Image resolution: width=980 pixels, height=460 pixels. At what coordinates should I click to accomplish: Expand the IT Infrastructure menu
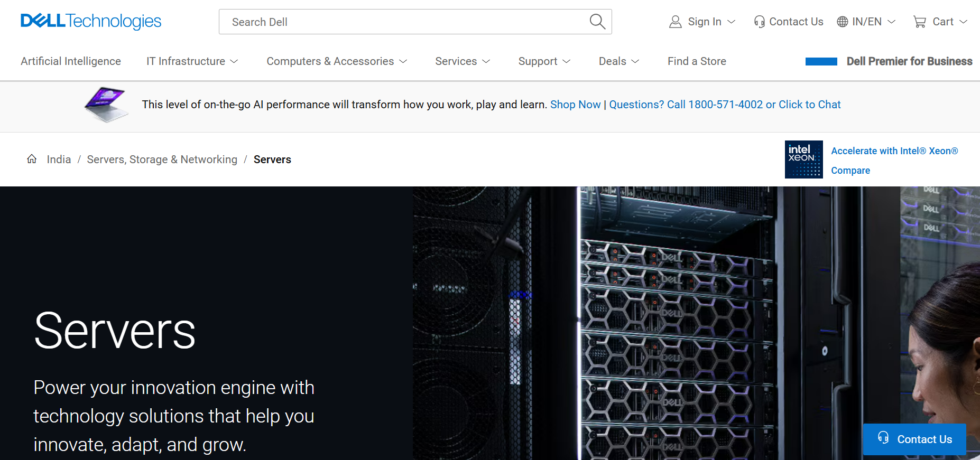(192, 61)
